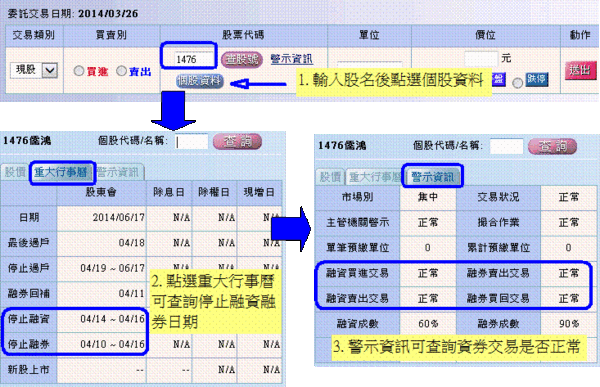Click the 1476儒鴻 title in the 重大行事曆 panel
The image size is (600, 387).
point(27,141)
